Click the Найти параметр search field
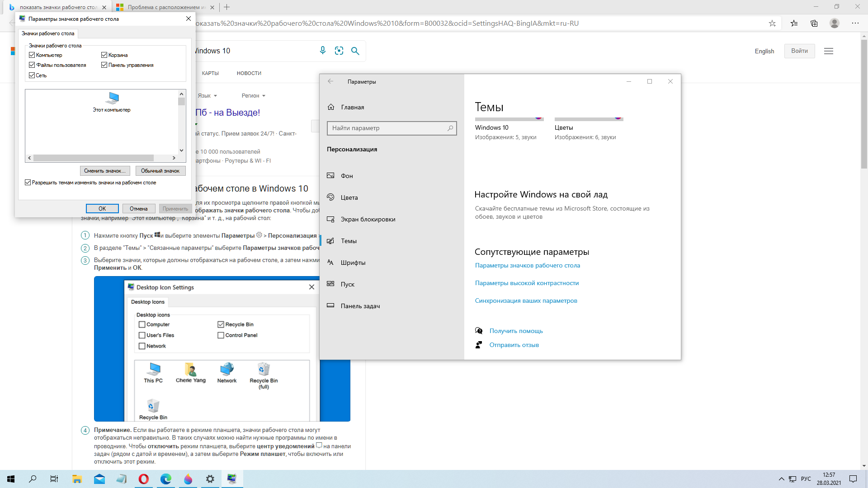 click(392, 128)
